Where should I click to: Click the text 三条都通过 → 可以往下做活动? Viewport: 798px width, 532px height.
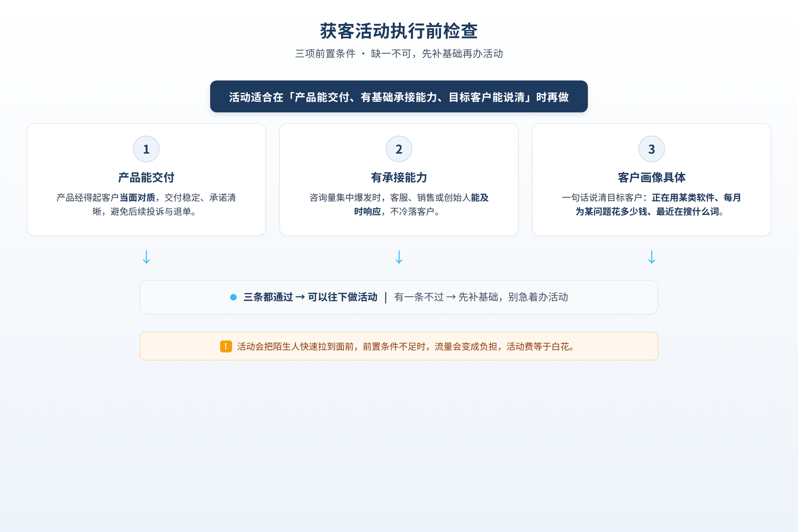coord(311,297)
